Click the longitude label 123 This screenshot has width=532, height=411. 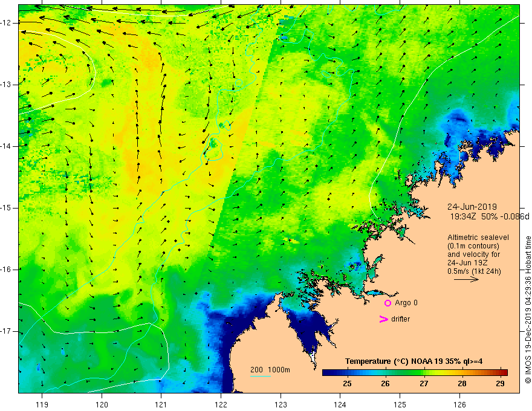click(x=281, y=404)
